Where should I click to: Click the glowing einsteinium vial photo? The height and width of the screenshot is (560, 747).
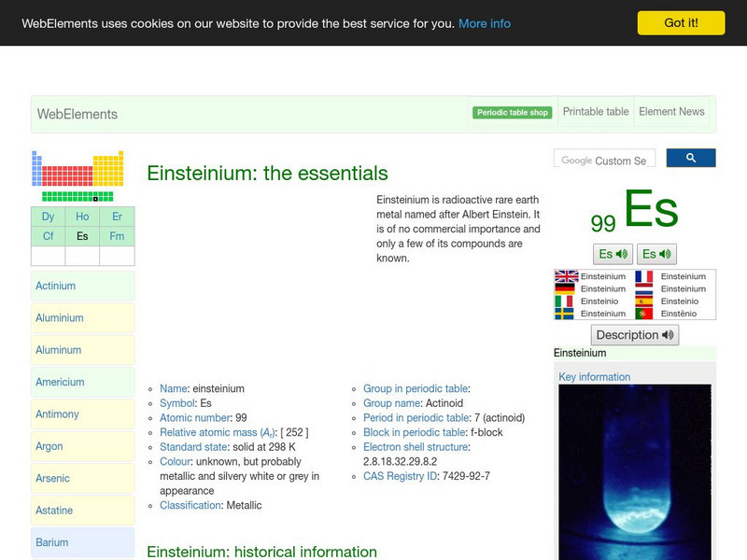635,472
